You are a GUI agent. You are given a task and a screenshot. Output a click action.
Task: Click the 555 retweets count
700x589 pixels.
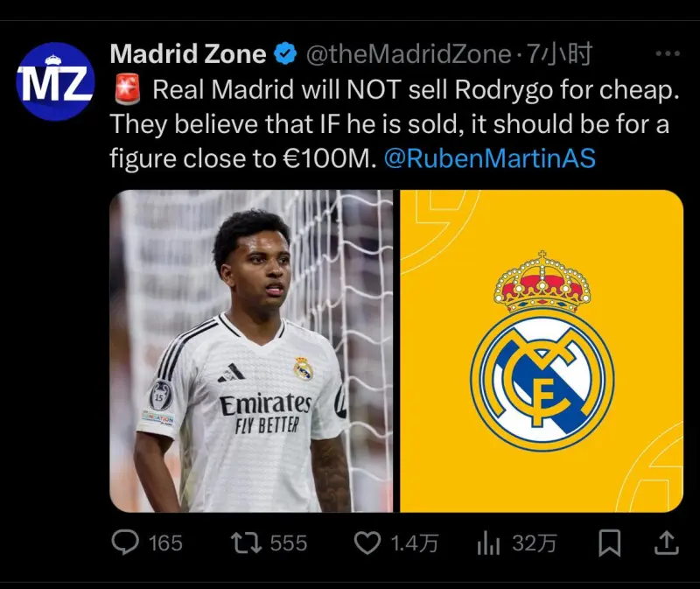289,543
